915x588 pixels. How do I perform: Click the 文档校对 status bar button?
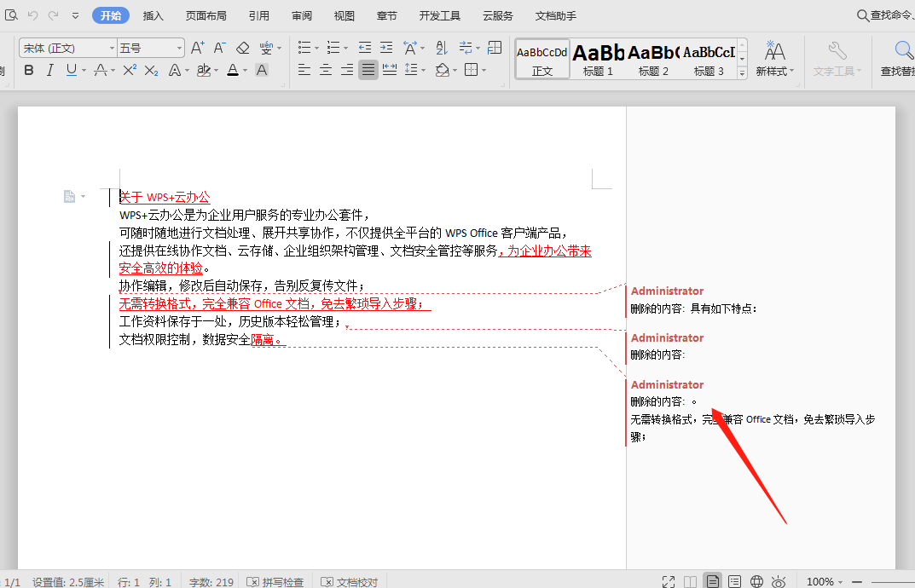click(x=350, y=581)
